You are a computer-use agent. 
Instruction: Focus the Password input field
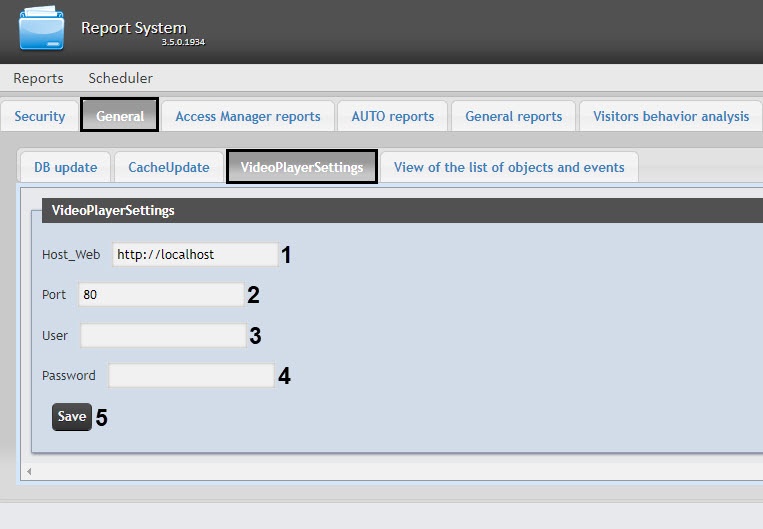pyautogui.click(x=191, y=376)
